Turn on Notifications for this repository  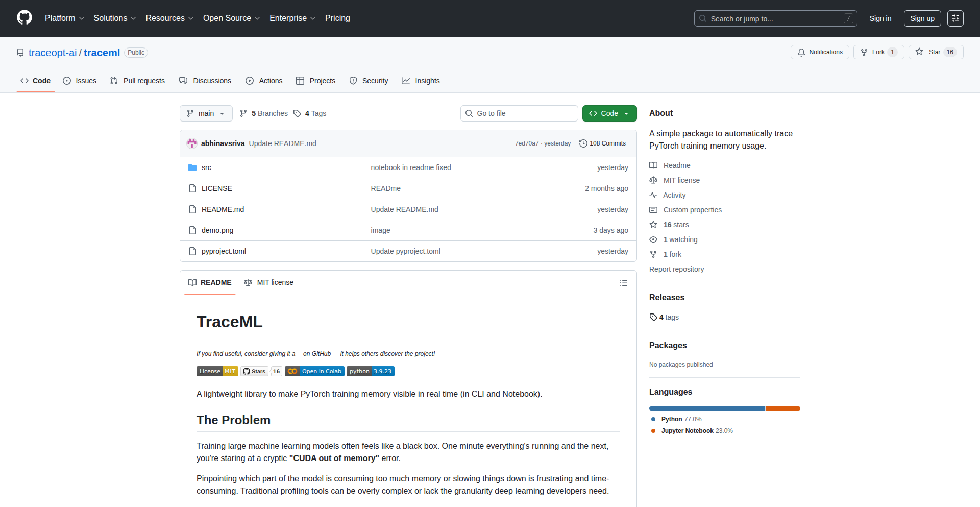point(820,52)
